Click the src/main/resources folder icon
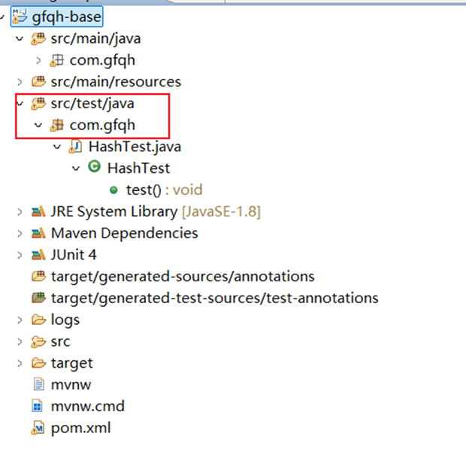 [38, 82]
